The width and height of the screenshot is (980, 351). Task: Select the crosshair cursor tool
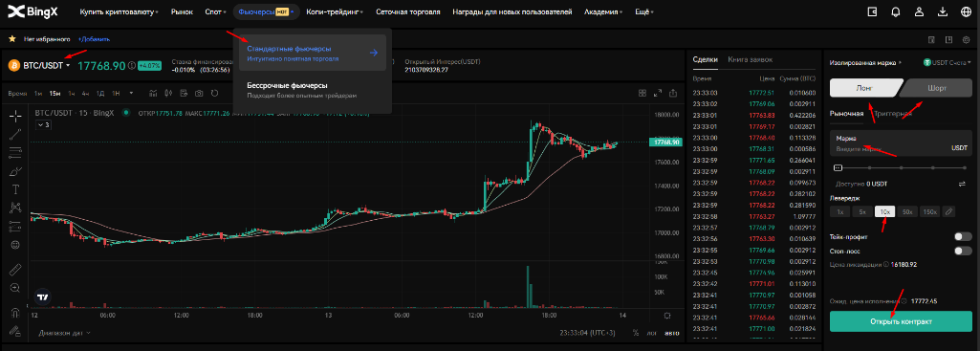[15, 115]
